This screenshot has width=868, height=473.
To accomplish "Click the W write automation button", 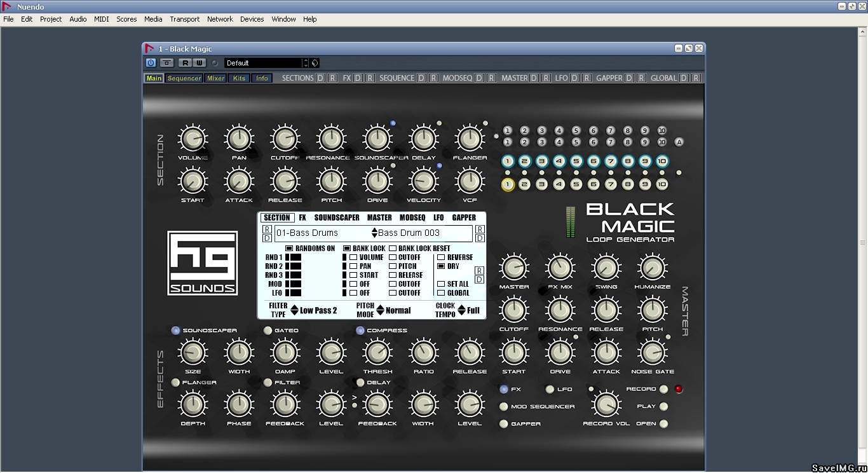I will (x=200, y=63).
